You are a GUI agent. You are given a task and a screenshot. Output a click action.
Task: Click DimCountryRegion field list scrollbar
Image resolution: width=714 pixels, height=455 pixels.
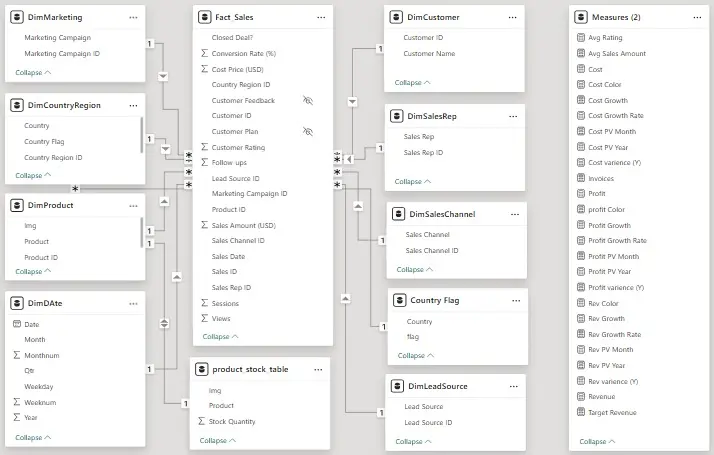coord(142,135)
